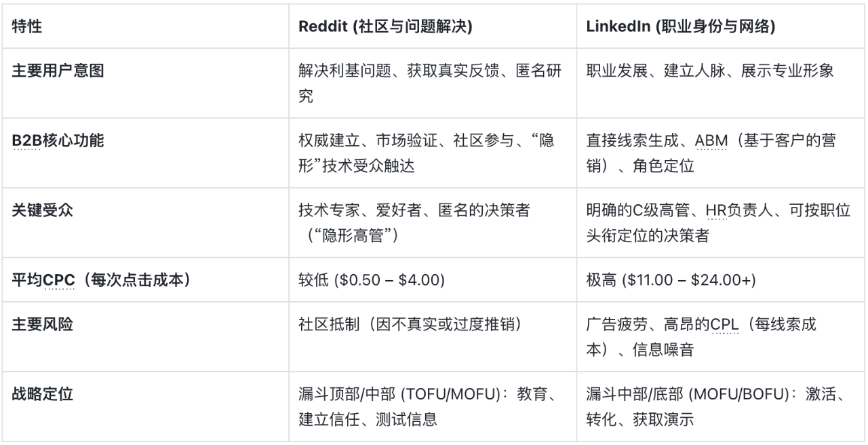Image resolution: width=868 pixels, height=445 pixels.
Task: Click the dotted-underlined ABM abbreviation
Action: 711,141
